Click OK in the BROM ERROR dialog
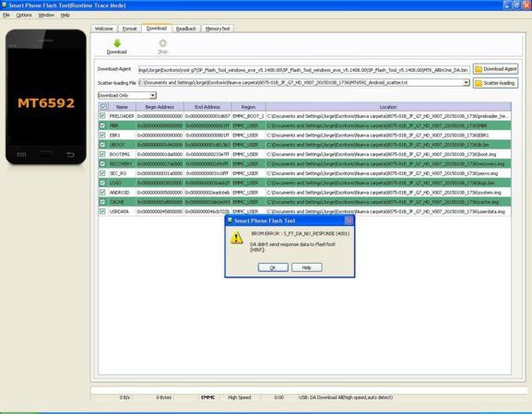 click(x=273, y=267)
